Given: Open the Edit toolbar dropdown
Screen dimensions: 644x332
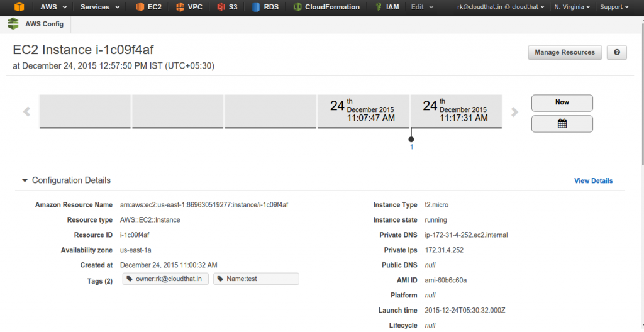Looking at the screenshot, I should [422, 7].
